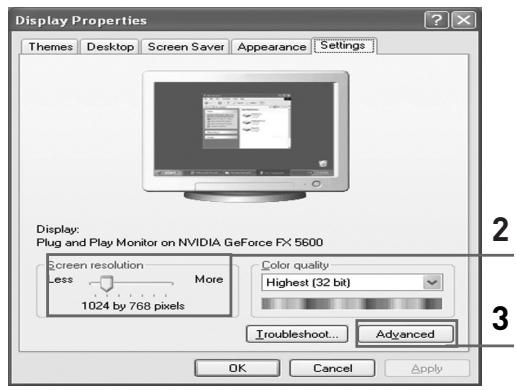Click the 'Plug and Play Monitor on NVIDIA GeForce FX 5600' text
Viewport: 517px width, 390px height.
(180, 242)
